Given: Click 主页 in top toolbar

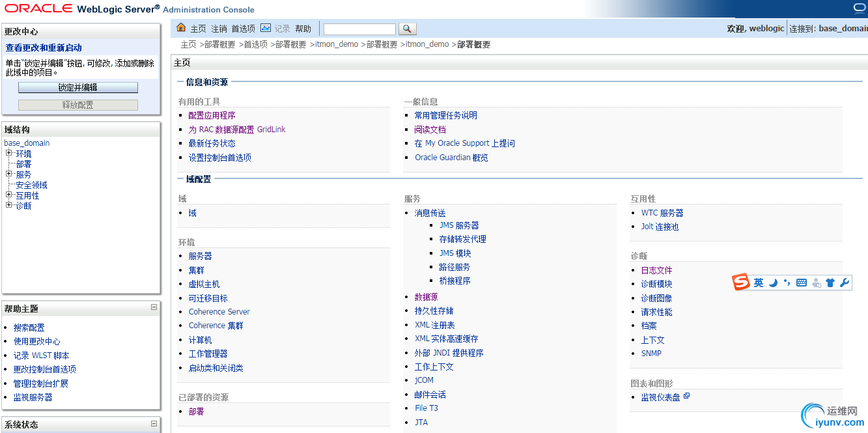Looking at the screenshot, I should pyautogui.click(x=198, y=29).
